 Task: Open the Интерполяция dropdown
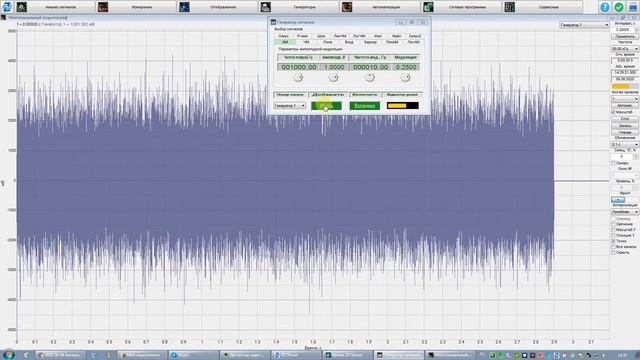[x=624, y=212]
